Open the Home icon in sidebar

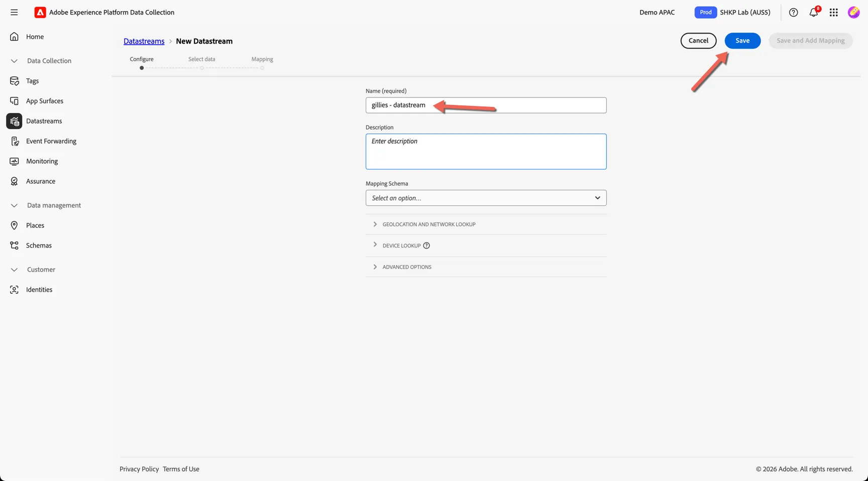[x=14, y=37]
